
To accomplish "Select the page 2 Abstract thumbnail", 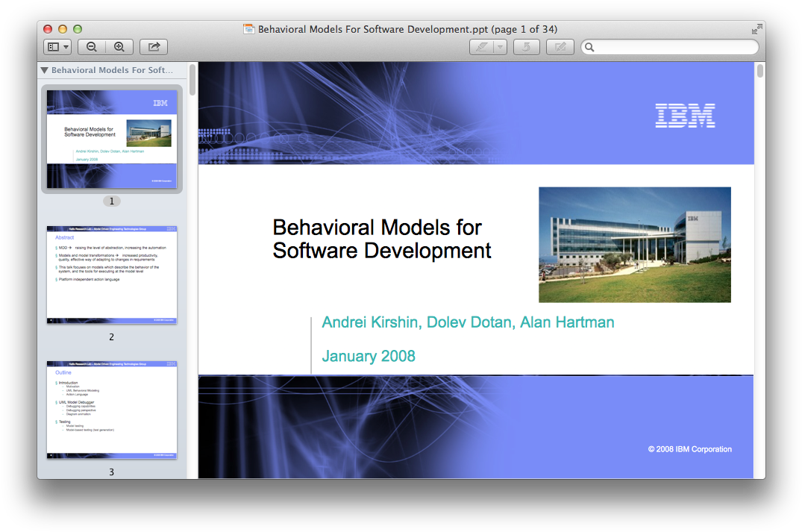I will pyautogui.click(x=112, y=275).
